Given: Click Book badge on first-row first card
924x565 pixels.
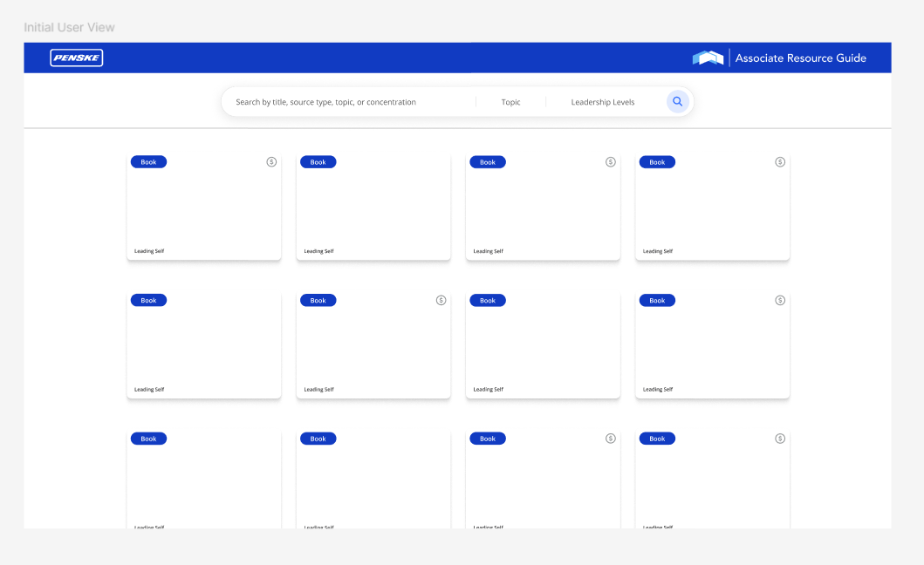Looking at the screenshot, I should click(x=148, y=162).
